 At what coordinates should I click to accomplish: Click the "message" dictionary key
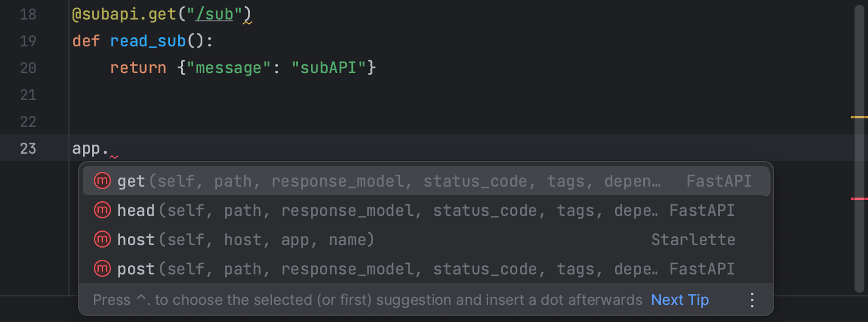(228, 68)
